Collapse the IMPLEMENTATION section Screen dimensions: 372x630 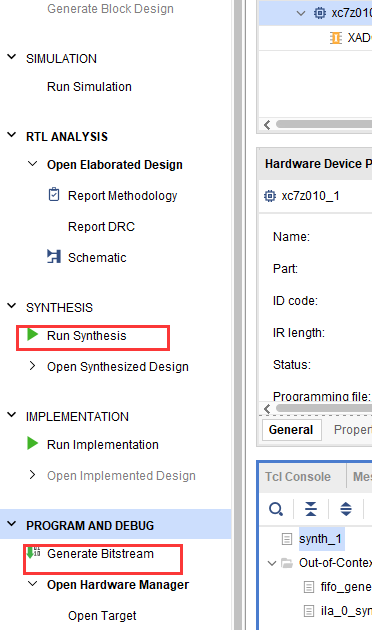[x=12, y=415]
